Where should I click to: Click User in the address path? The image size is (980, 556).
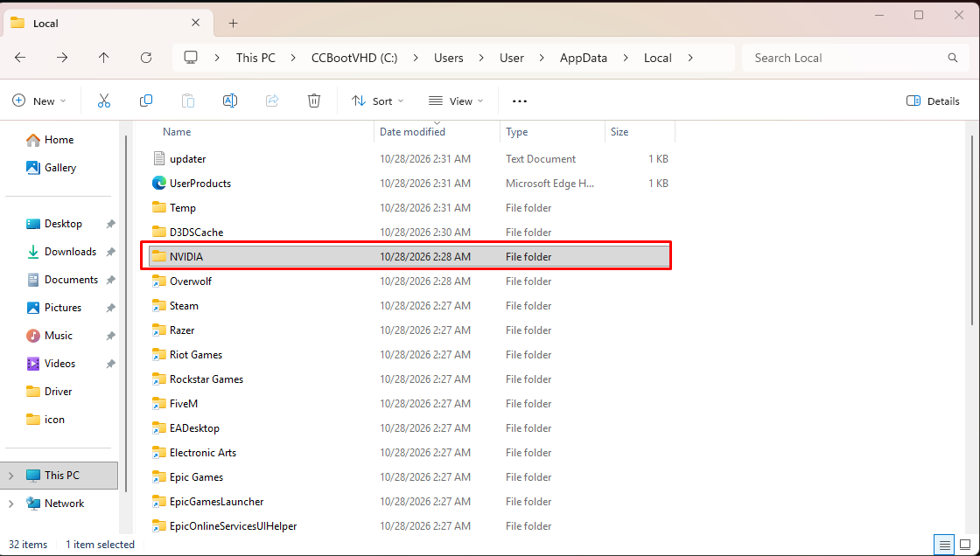[511, 58]
